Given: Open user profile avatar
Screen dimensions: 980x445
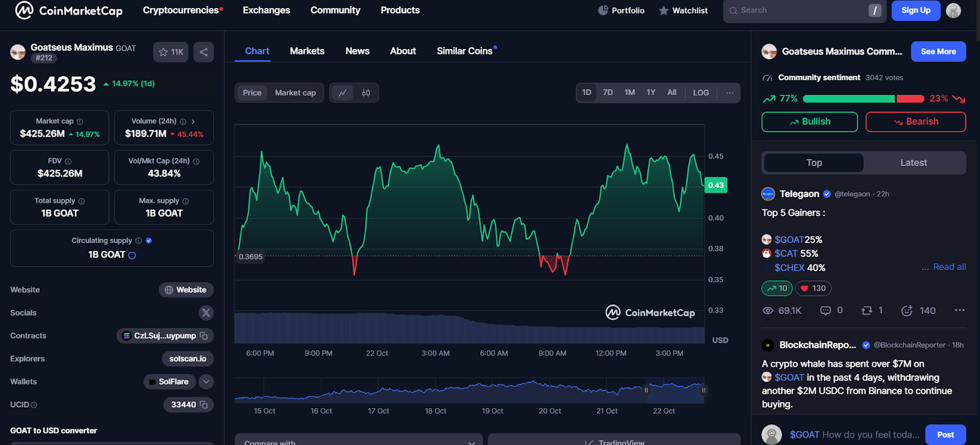Looking at the screenshot, I should [953, 10].
